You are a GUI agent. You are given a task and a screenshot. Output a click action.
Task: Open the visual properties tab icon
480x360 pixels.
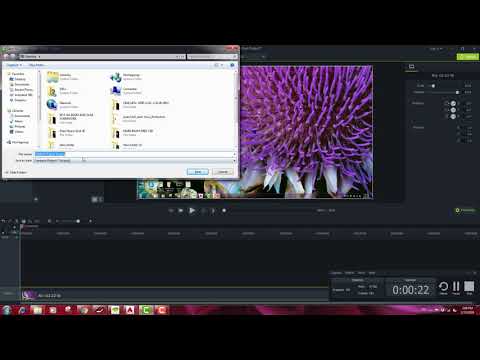point(411,67)
